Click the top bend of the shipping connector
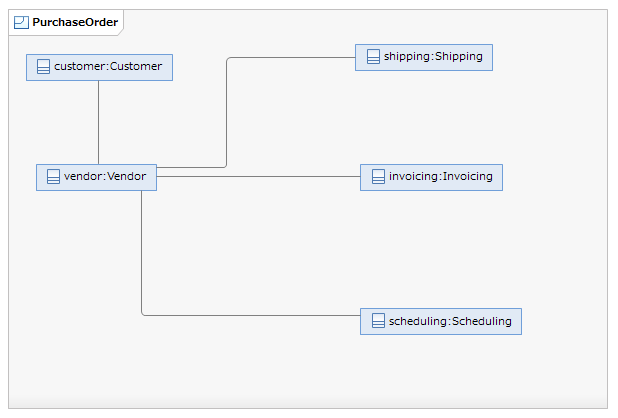This screenshot has width=618, height=418. (229, 59)
